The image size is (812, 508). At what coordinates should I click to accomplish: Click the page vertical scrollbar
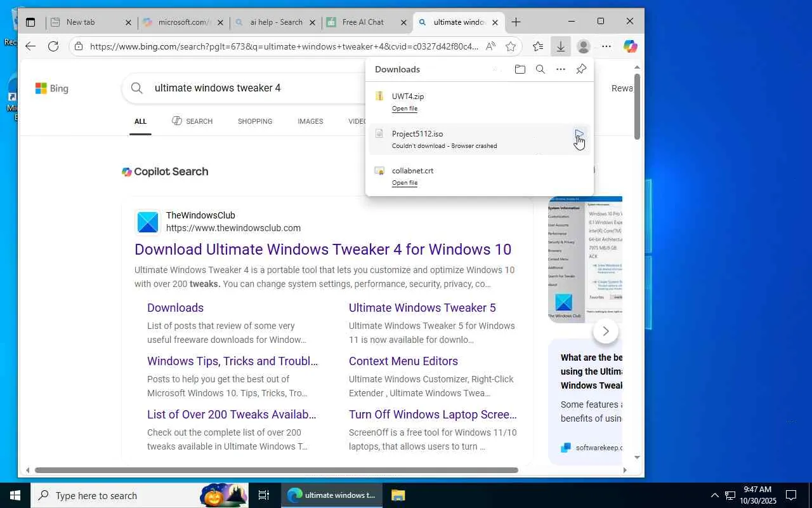638,106
